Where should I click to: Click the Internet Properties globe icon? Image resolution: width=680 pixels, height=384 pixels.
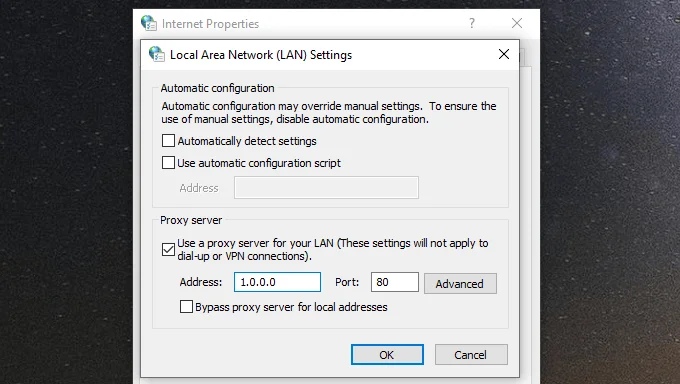tap(149, 23)
